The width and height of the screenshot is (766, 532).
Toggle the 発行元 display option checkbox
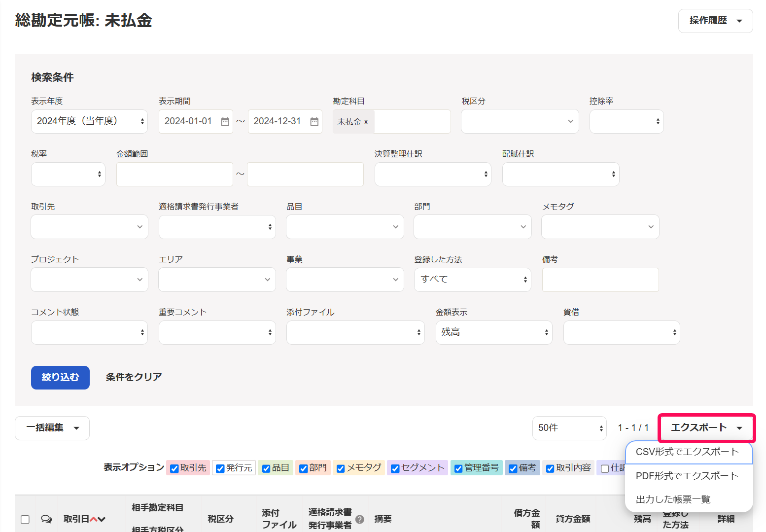pyautogui.click(x=220, y=468)
